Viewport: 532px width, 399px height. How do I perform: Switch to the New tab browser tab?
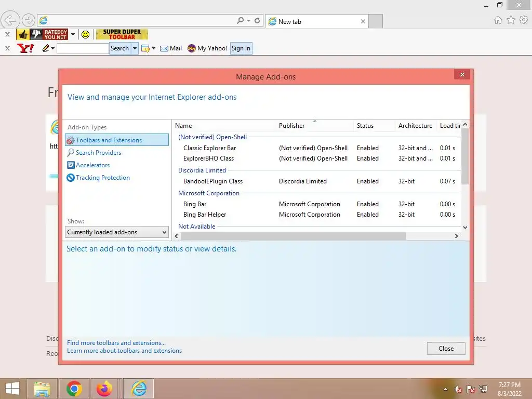pyautogui.click(x=317, y=21)
